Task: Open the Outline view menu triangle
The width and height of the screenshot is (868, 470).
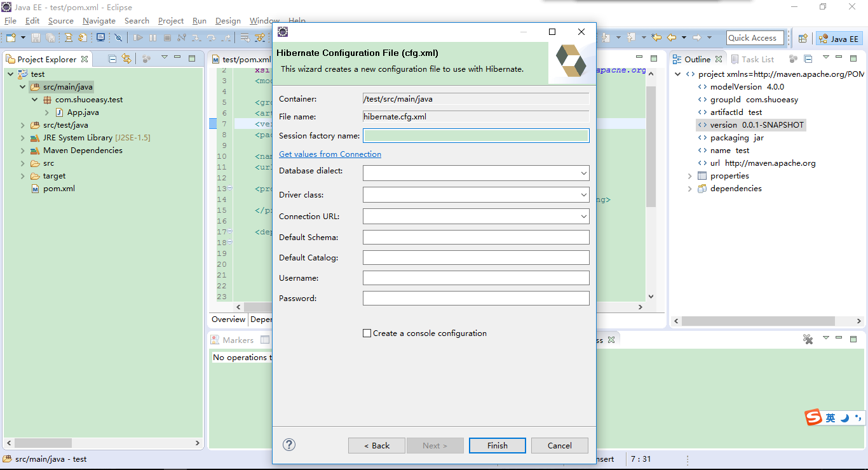Action: (826, 57)
